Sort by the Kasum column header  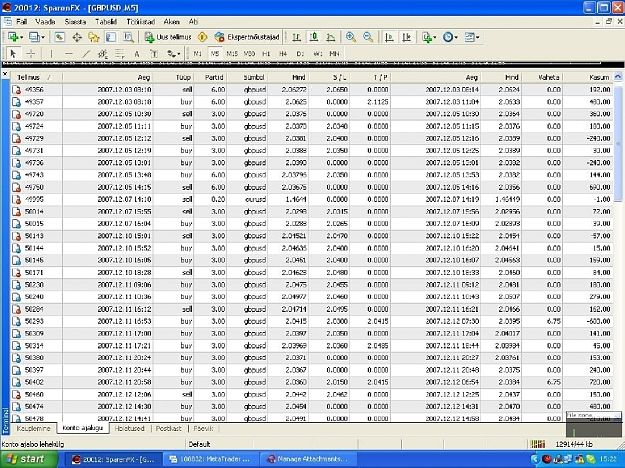tap(588, 77)
